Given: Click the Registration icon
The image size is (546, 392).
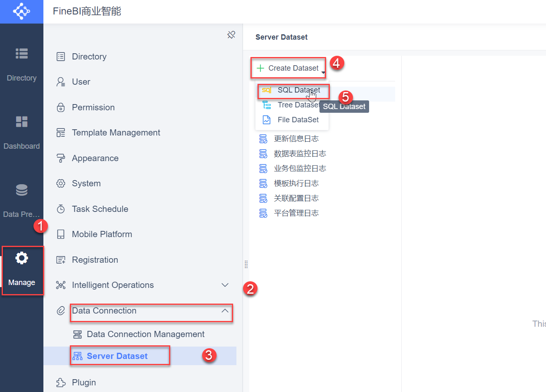Looking at the screenshot, I should pyautogui.click(x=61, y=260).
